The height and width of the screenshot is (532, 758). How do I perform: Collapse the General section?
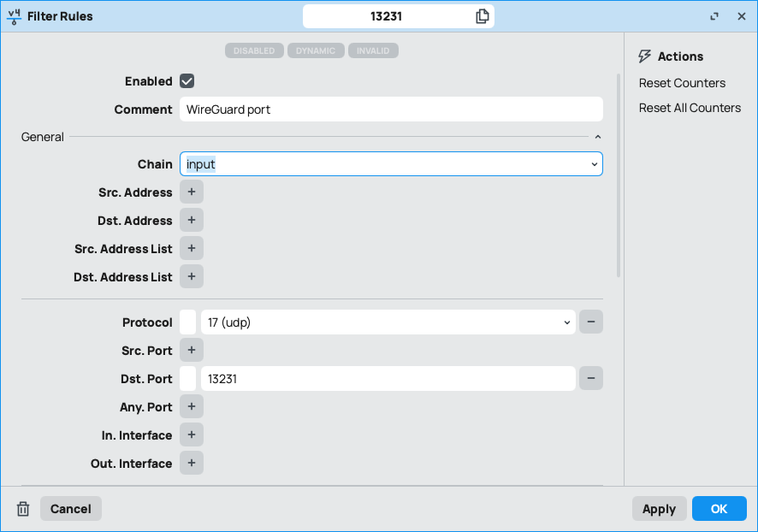(x=598, y=137)
